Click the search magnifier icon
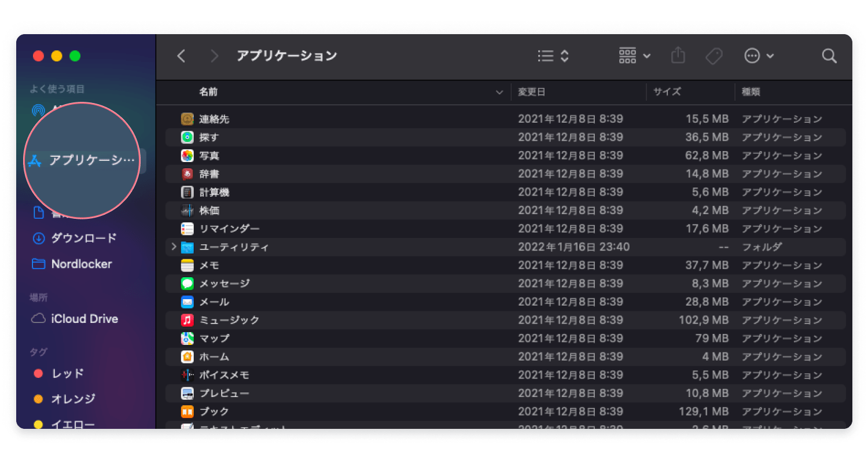Viewport: 868px width, 463px height. pos(829,56)
